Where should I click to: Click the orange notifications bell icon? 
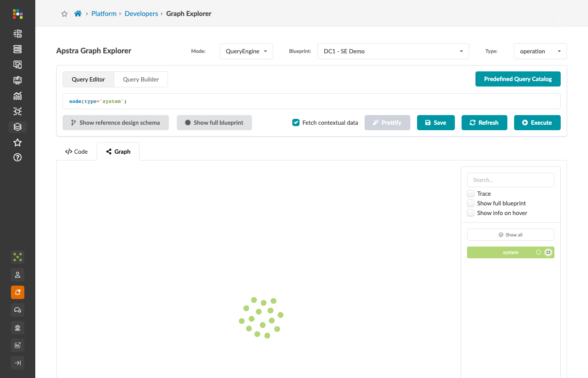(18, 292)
